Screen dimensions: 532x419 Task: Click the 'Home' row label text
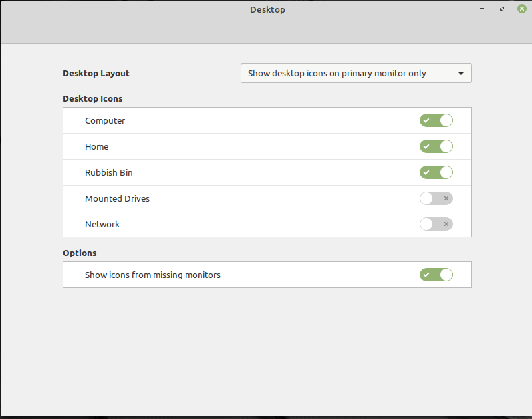coord(96,146)
